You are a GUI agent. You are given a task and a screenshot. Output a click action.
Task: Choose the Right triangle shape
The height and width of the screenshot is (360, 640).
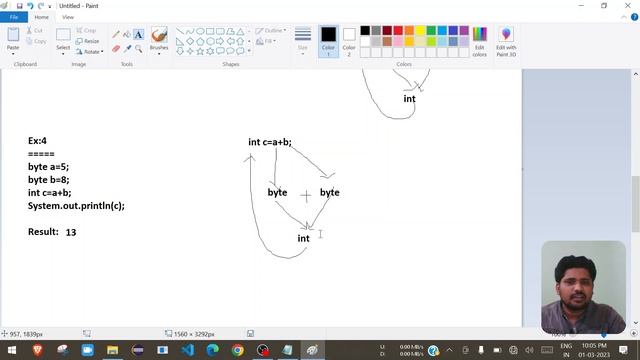[x=180, y=41]
